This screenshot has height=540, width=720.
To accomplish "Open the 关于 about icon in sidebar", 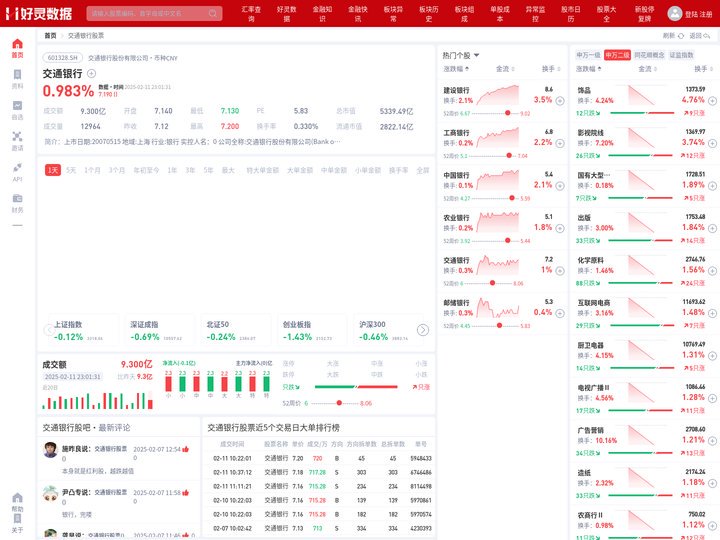I will tap(17, 523).
